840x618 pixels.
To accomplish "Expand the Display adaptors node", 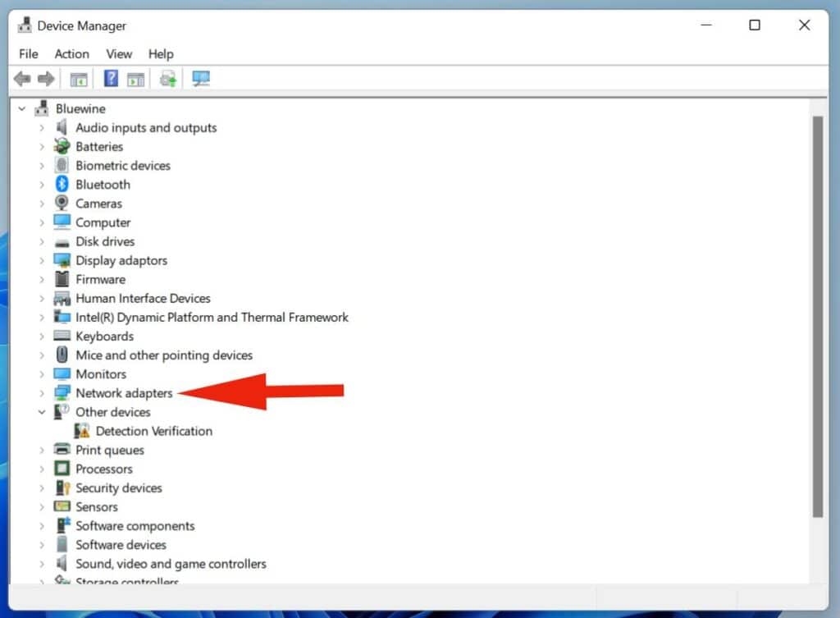I will click(42, 260).
